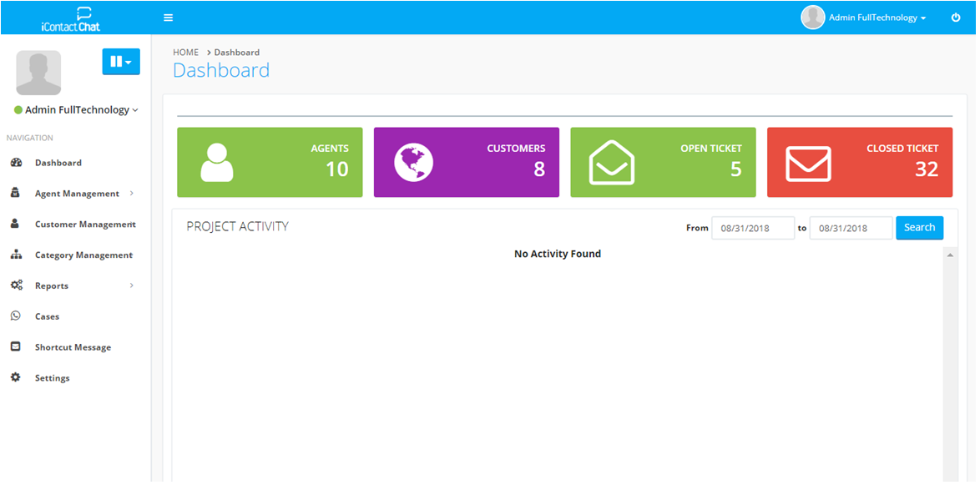The height and width of the screenshot is (490, 980).
Task: Click the Search button
Action: [x=919, y=228]
